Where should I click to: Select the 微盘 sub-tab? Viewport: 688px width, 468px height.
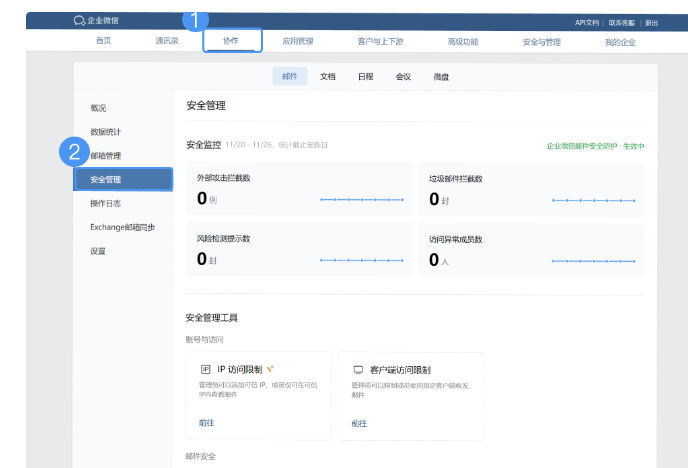[x=441, y=76]
